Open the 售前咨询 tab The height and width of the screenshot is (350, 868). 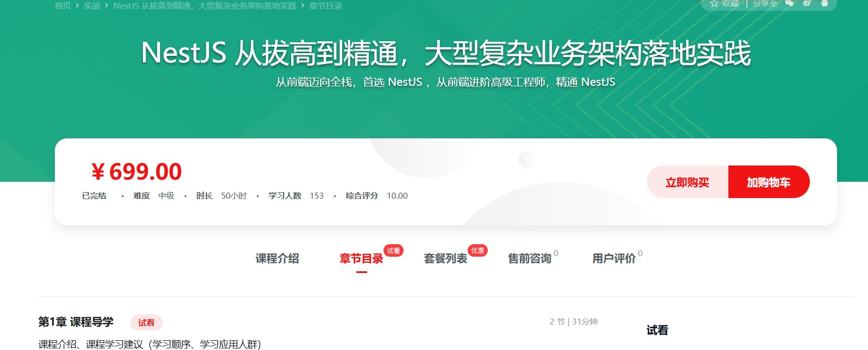pos(530,258)
